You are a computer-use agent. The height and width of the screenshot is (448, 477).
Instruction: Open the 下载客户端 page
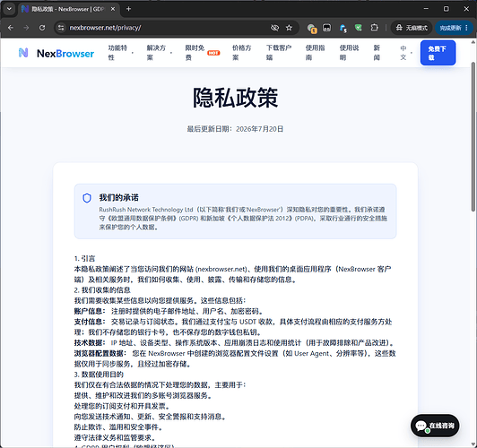[279, 53]
